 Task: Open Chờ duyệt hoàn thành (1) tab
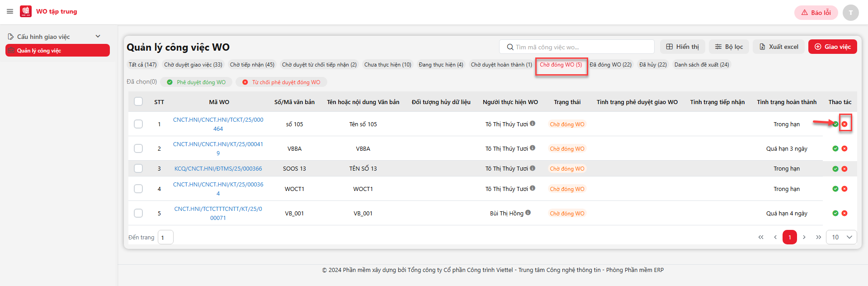point(501,65)
